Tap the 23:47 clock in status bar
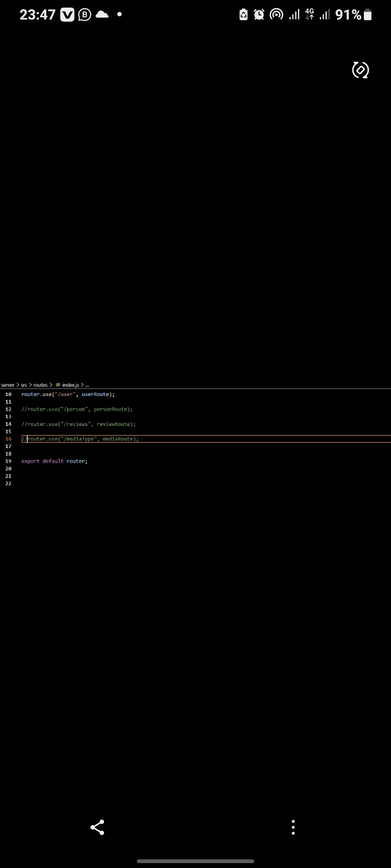The width and height of the screenshot is (391, 868). click(x=37, y=15)
